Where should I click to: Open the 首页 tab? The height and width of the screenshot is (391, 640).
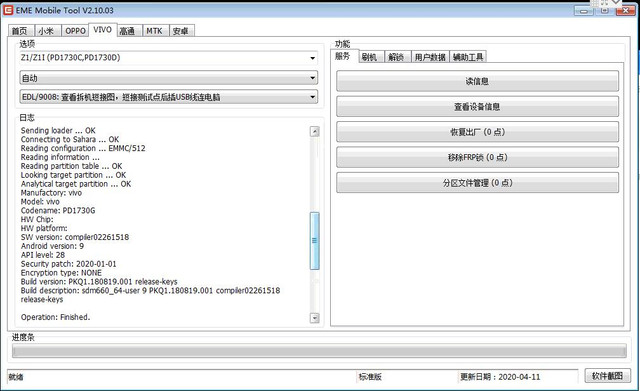(x=20, y=31)
